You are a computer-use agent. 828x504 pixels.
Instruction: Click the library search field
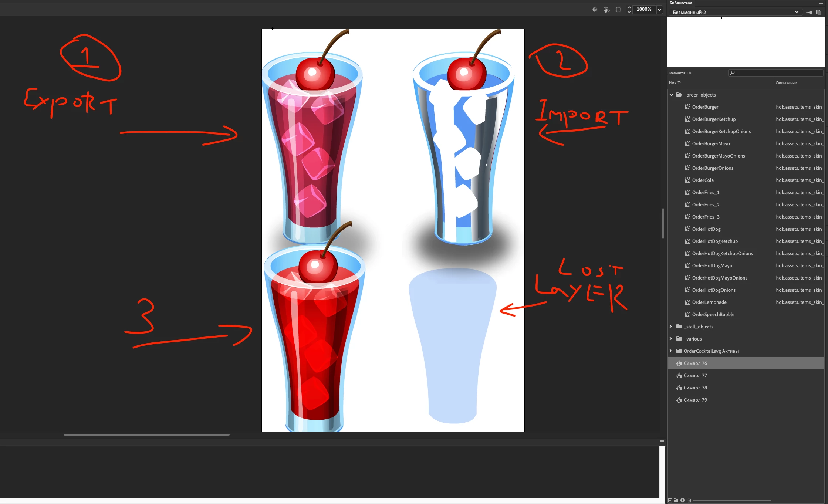(x=776, y=73)
